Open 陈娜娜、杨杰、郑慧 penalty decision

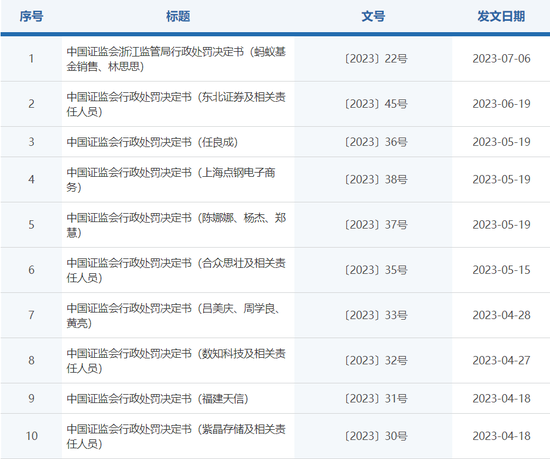(x=176, y=225)
